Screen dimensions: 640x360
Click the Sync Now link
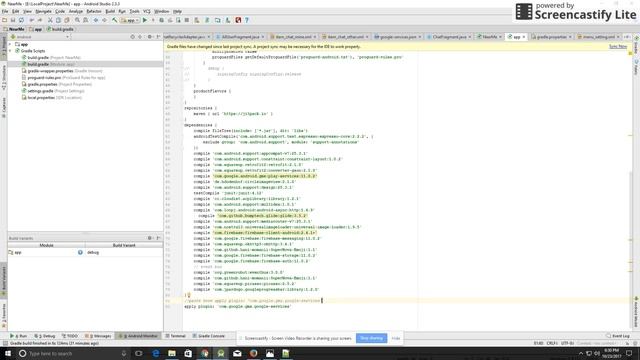(618, 47)
